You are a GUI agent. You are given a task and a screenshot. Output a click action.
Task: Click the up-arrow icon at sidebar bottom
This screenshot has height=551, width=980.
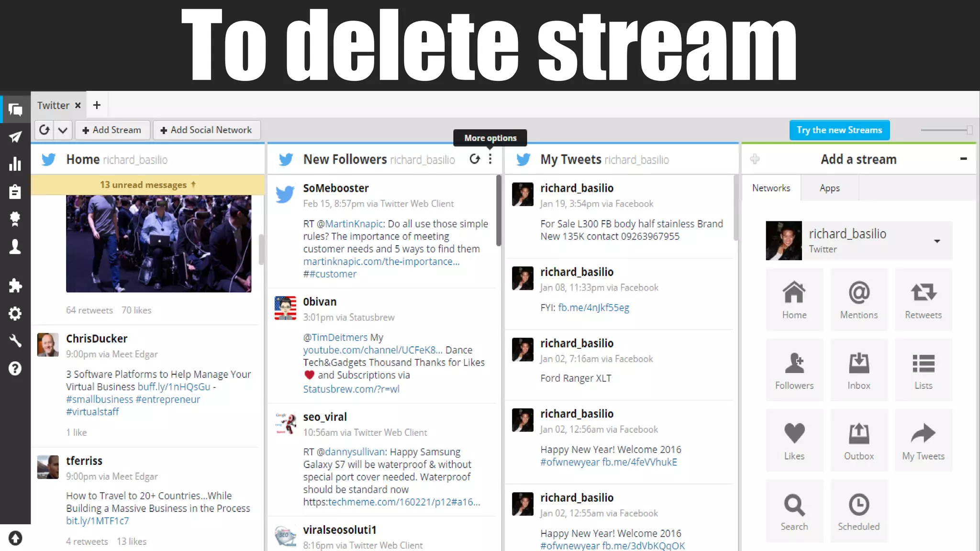(x=15, y=538)
